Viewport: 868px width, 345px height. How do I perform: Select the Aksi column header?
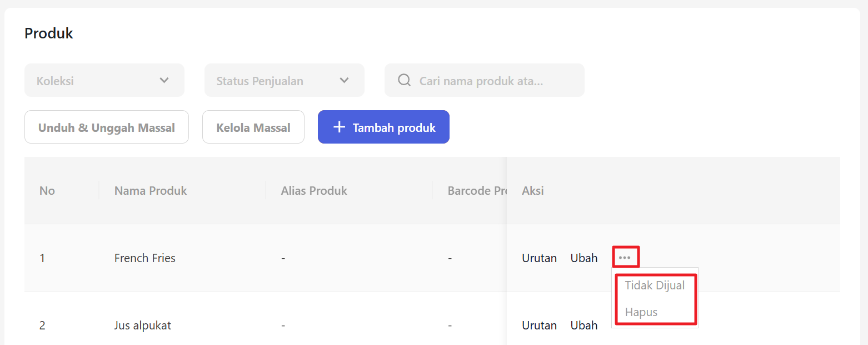(532, 191)
